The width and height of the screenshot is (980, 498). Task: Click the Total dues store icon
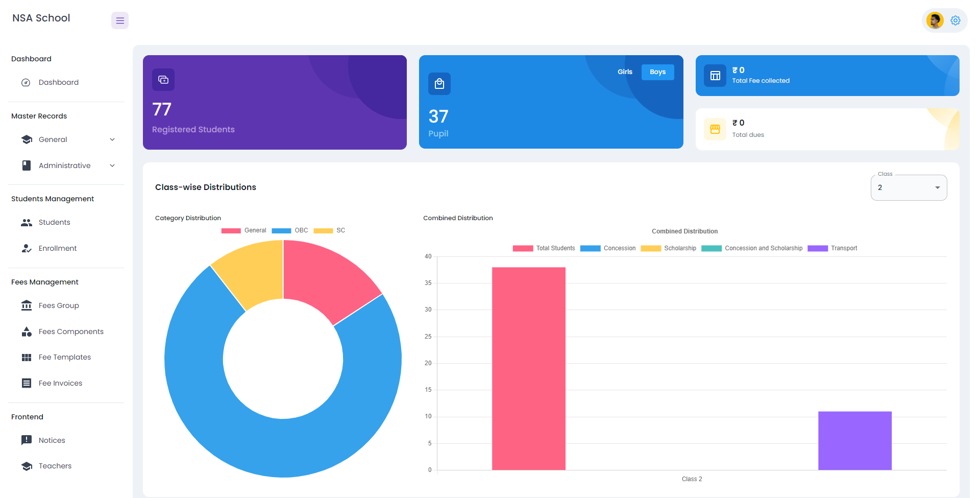coord(715,129)
